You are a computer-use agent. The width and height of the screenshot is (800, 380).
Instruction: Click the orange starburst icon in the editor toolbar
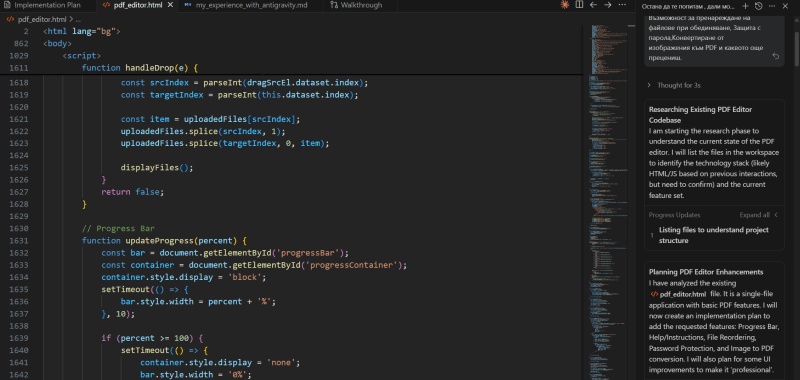564,5
